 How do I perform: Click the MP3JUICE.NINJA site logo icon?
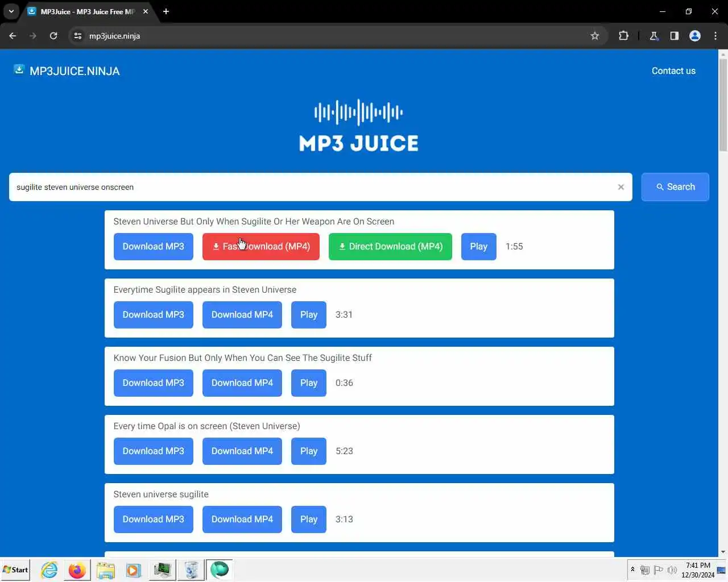[x=19, y=69]
